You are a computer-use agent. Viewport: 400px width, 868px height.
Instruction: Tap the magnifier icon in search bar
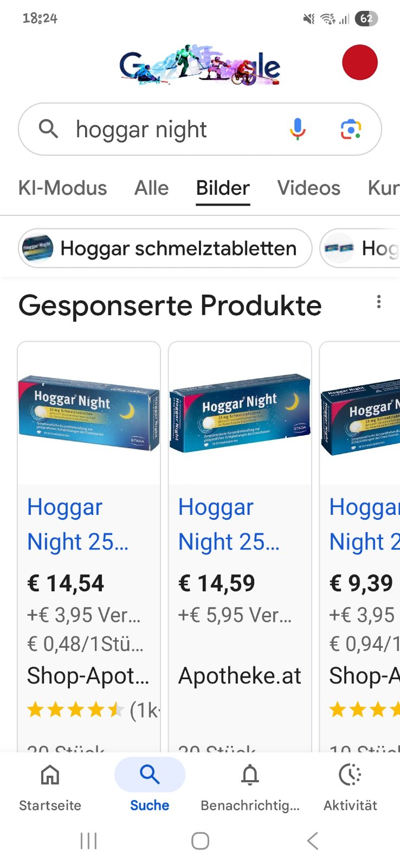point(48,129)
